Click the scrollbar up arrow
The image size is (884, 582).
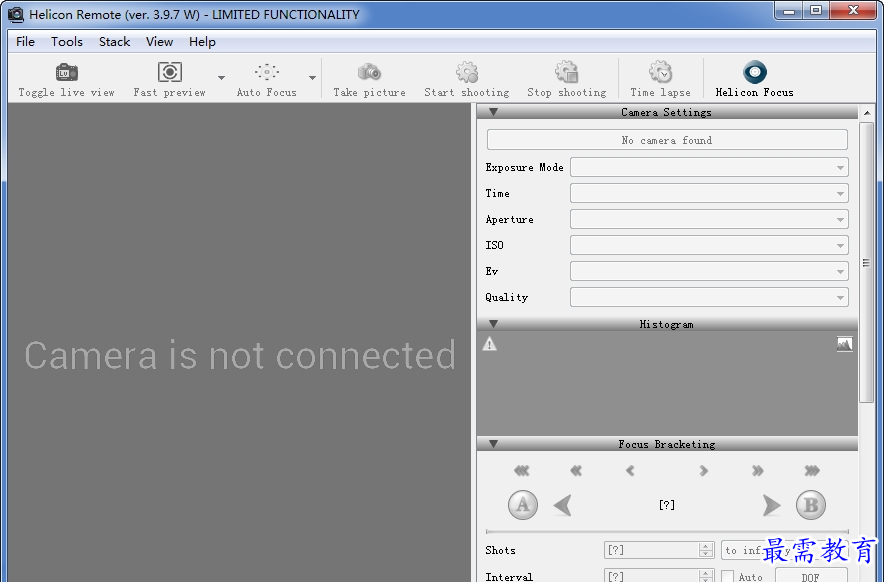pyautogui.click(x=867, y=113)
